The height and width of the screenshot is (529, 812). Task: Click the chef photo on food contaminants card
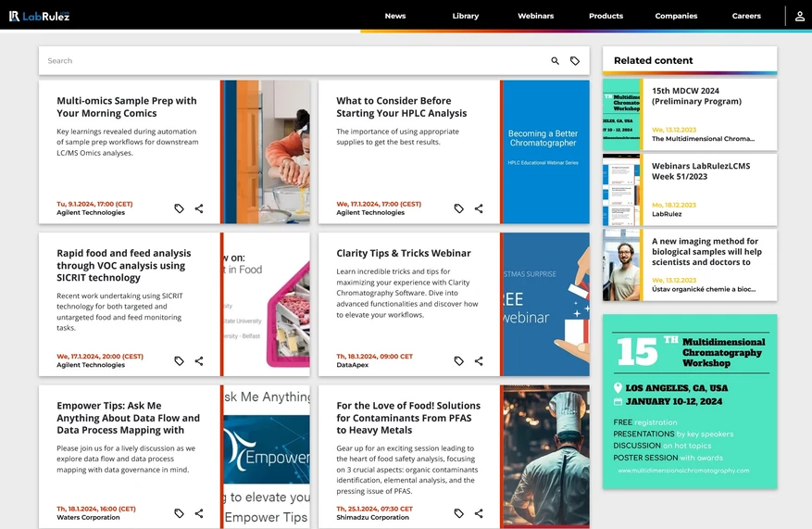[546, 457]
